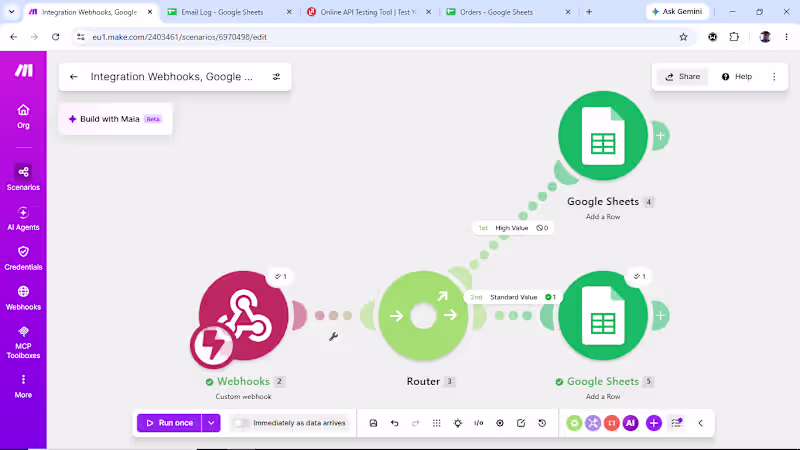800x450 pixels.
Task: Open the AI favorites icon
Action: pyautogui.click(x=631, y=423)
